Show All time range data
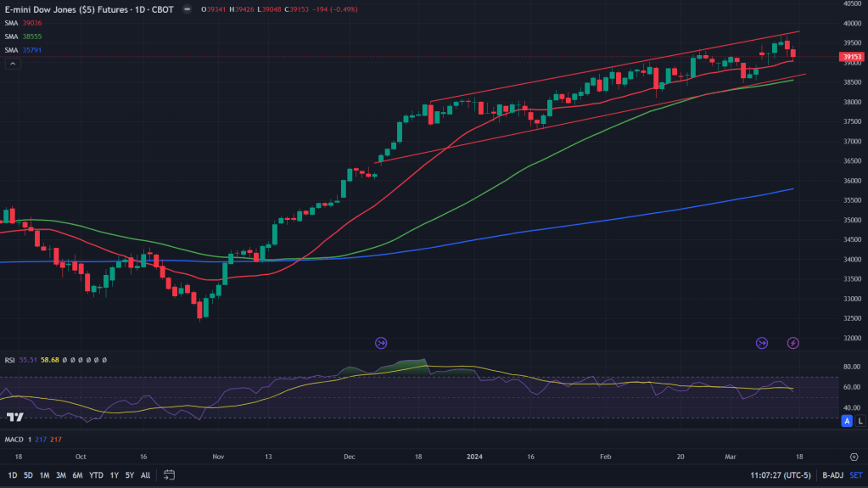The width and height of the screenshot is (868, 488). (x=145, y=475)
